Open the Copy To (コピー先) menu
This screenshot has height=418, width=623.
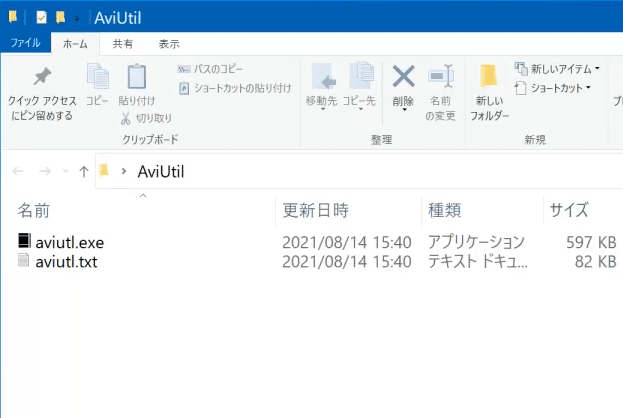[x=359, y=87]
